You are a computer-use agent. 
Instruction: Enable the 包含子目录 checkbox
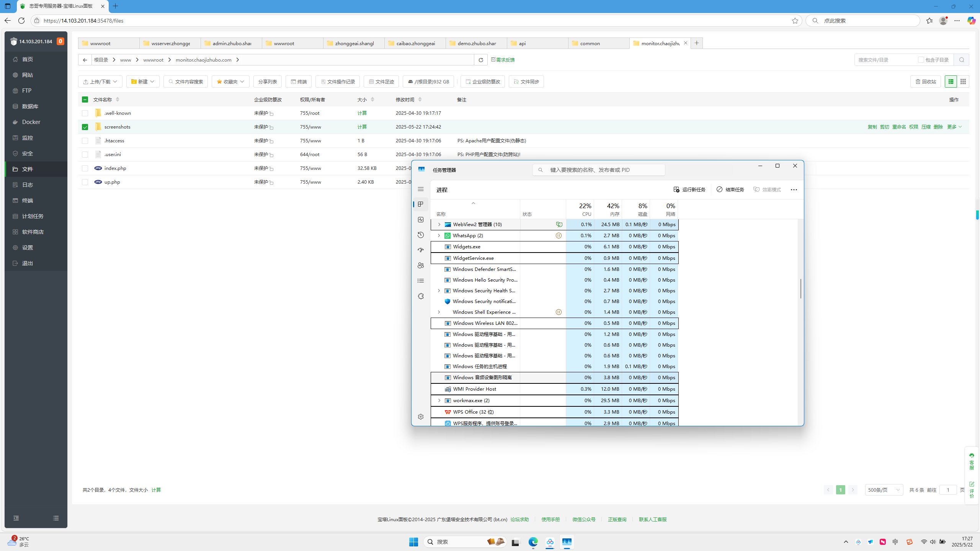[x=921, y=60]
